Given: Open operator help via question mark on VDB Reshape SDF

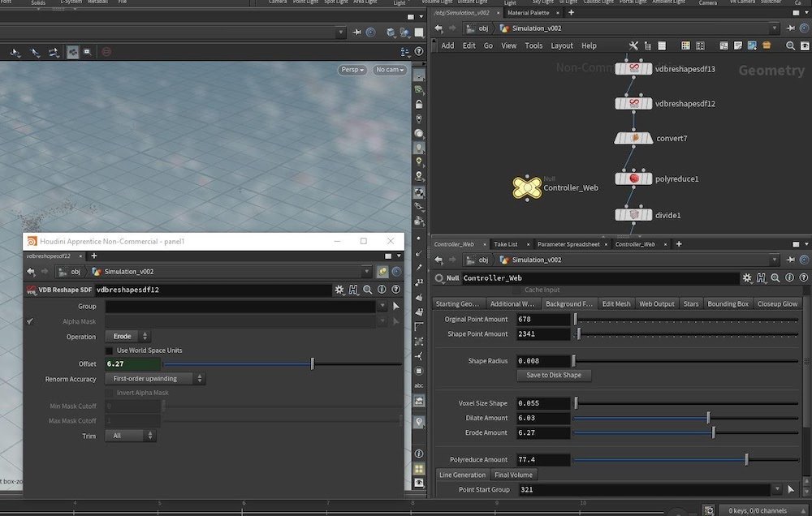Looking at the screenshot, I should click(395, 289).
